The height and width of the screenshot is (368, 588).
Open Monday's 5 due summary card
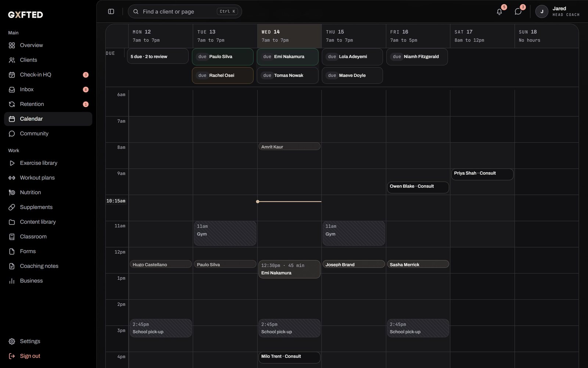pyautogui.click(x=158, y=56)
